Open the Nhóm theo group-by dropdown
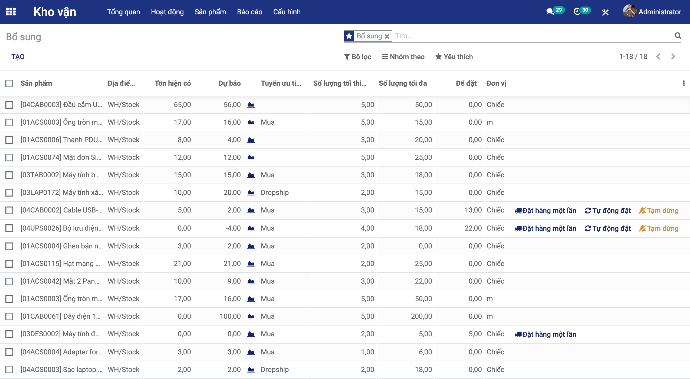 (403, 56)
